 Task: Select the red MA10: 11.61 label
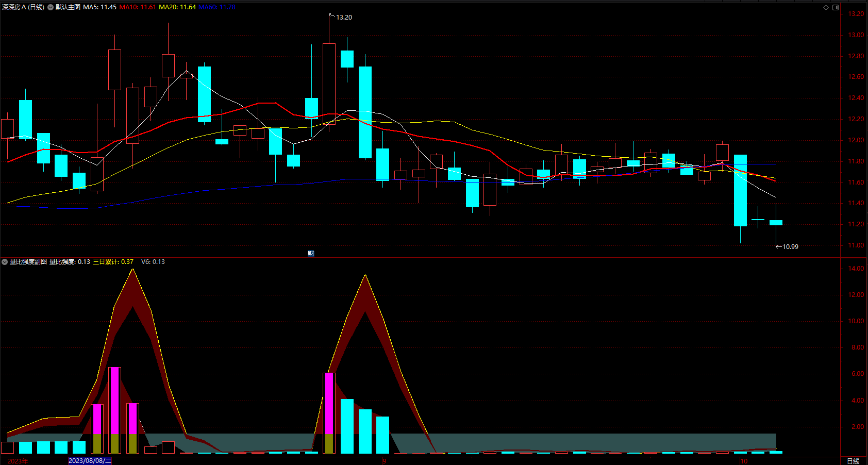[138, 7]
